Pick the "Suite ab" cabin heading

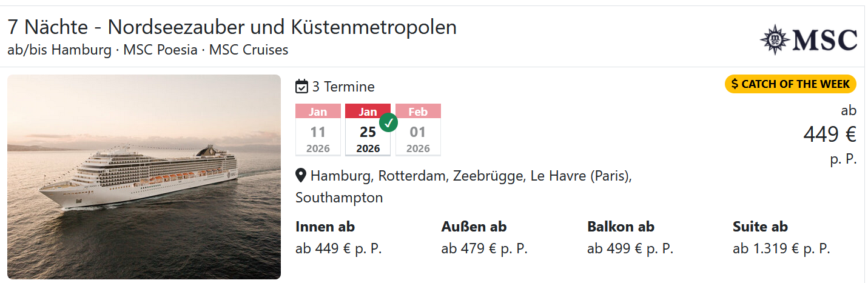pos(760,227)
